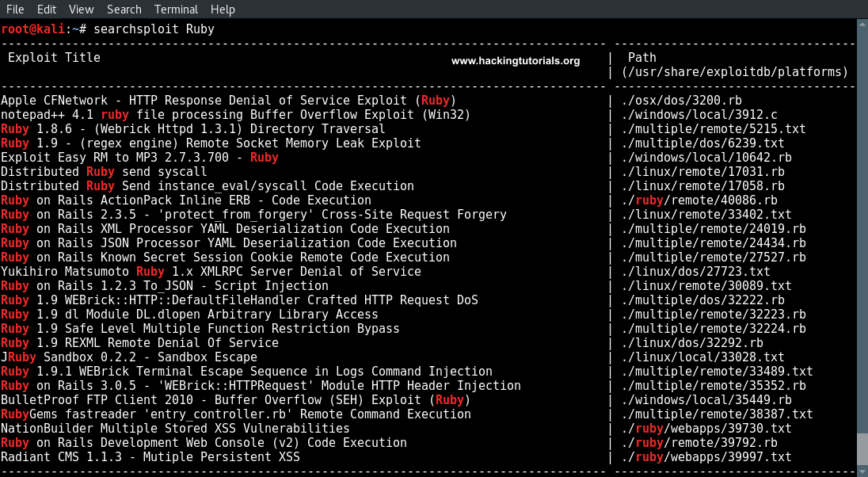Click 'Ruby on Rails Development Web Console' row

[204, 443]
